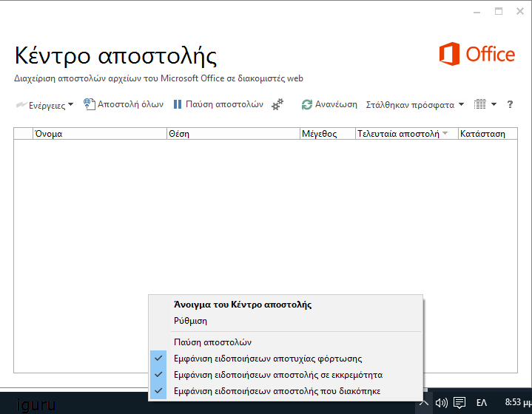Select Ρύθμιση in the context menu

click(286, 321)
